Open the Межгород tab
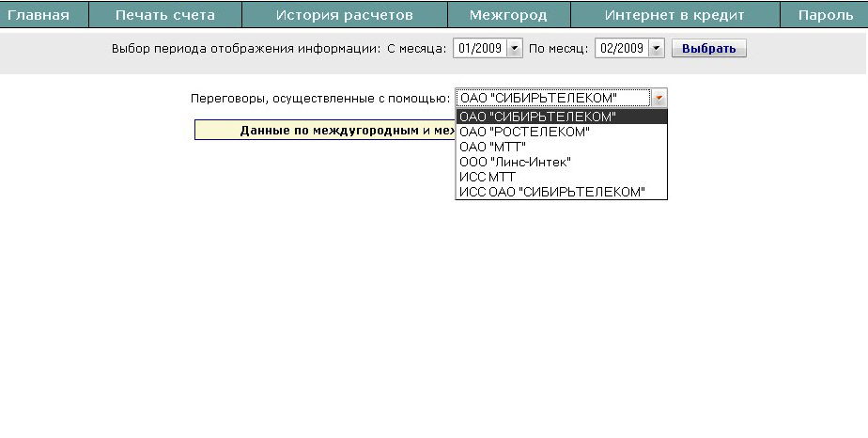868x438 pixels. point(509,15)
